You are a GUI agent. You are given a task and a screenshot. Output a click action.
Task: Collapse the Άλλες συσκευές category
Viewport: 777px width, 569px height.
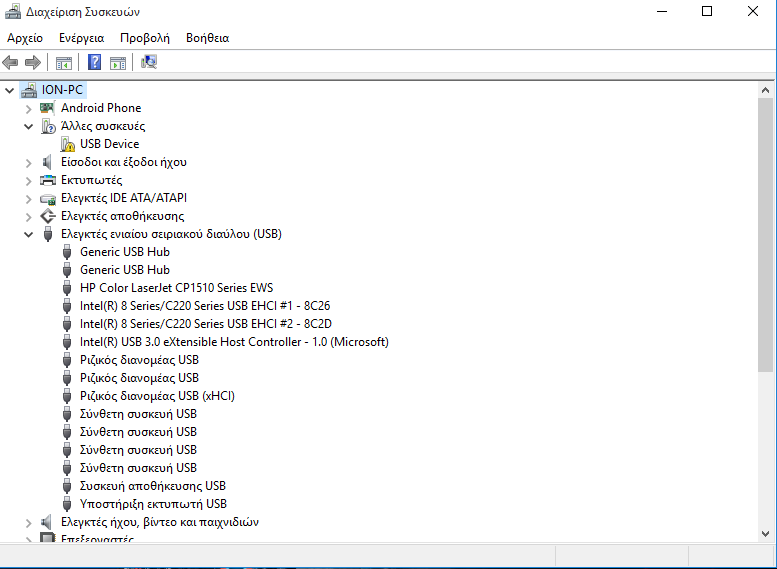[x=29, y=126]
